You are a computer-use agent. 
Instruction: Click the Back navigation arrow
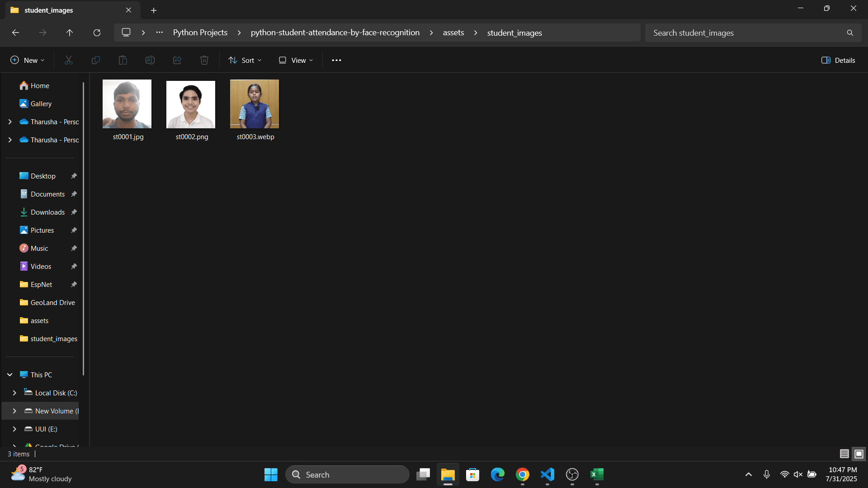(15, 33)
